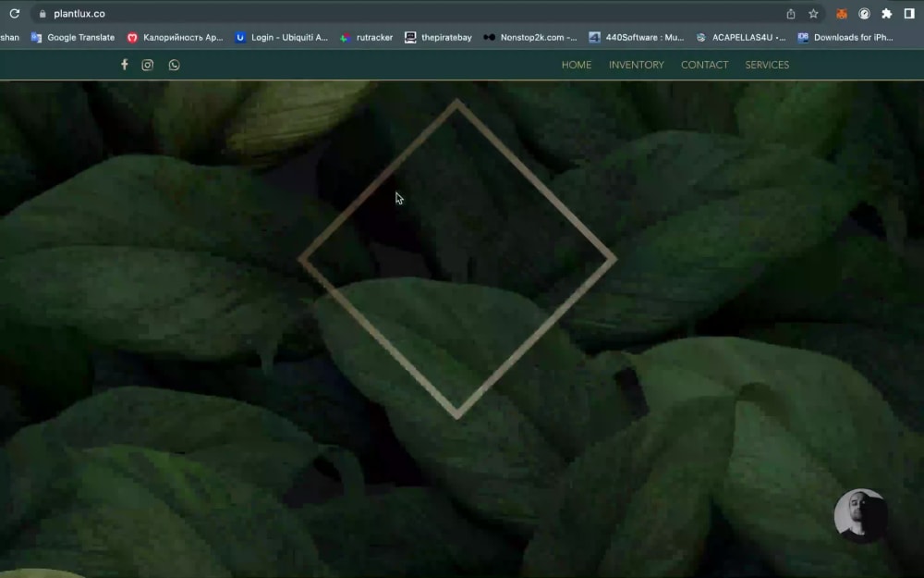This screenshot has width=924, height=578.
Task: Toggle the browser side panel icon
Action: (x=909, y=14)
